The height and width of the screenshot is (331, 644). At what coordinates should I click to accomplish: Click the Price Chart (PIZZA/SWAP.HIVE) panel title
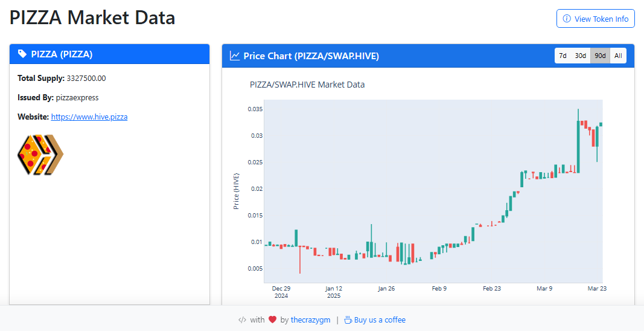[x=311, y=56]
